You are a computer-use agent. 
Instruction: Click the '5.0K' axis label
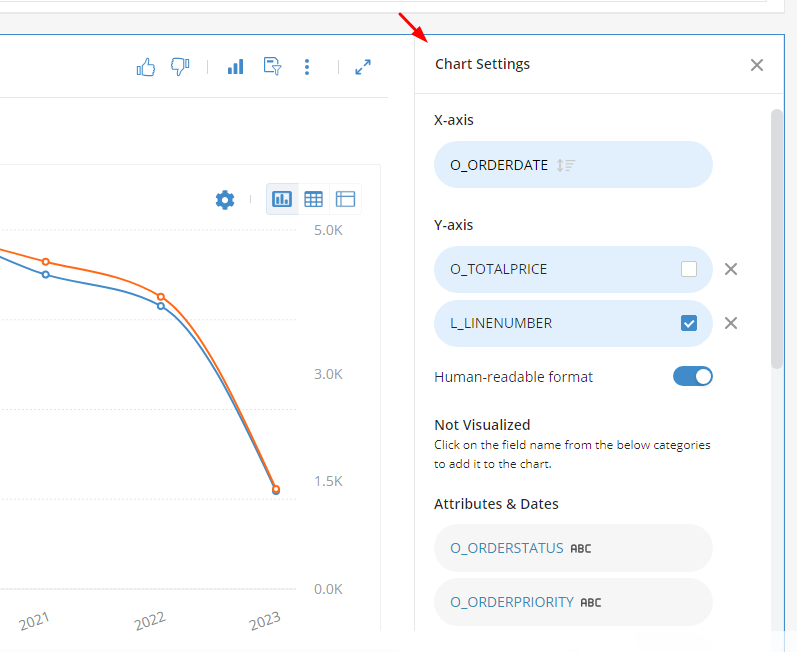[x=328, y=230]
